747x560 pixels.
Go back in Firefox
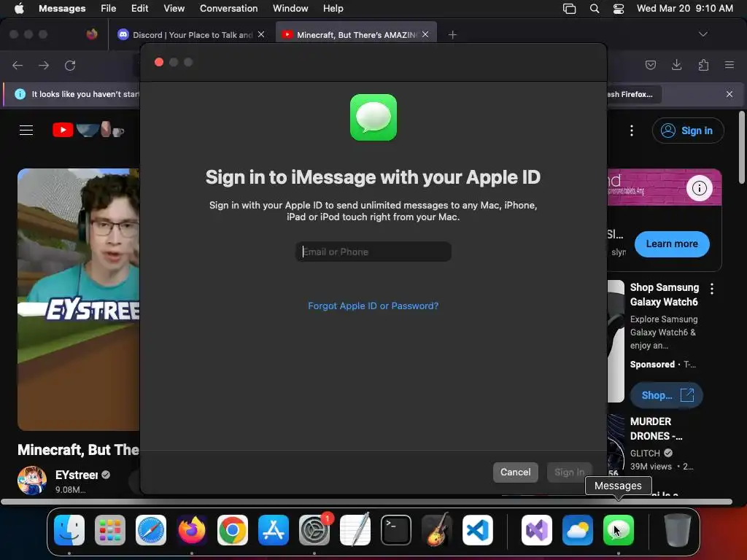coord(18,65)
